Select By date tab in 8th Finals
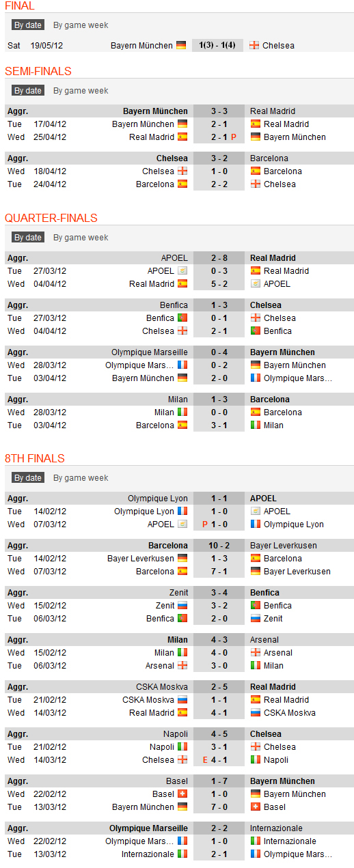This screenshot has height=868, width=354. 28,478
